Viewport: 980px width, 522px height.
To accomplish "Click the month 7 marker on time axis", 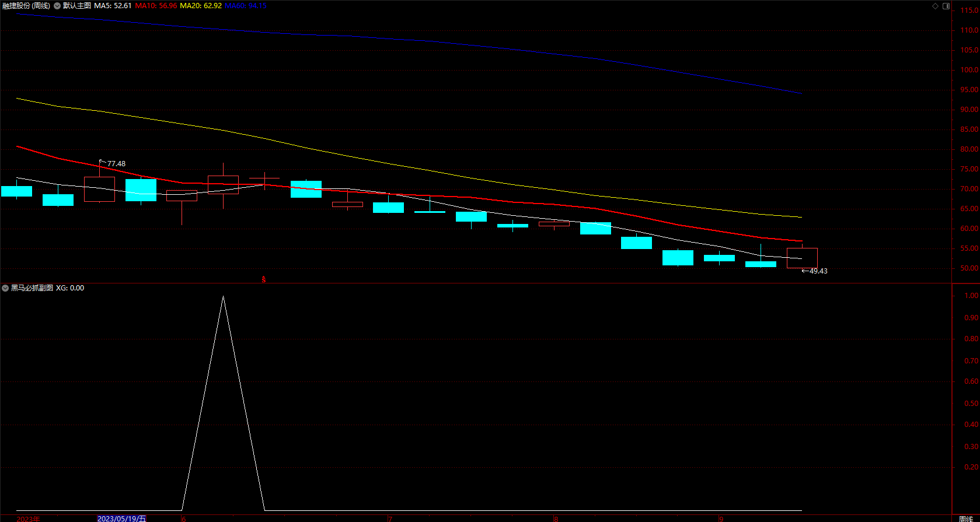I will pos(390,519).
